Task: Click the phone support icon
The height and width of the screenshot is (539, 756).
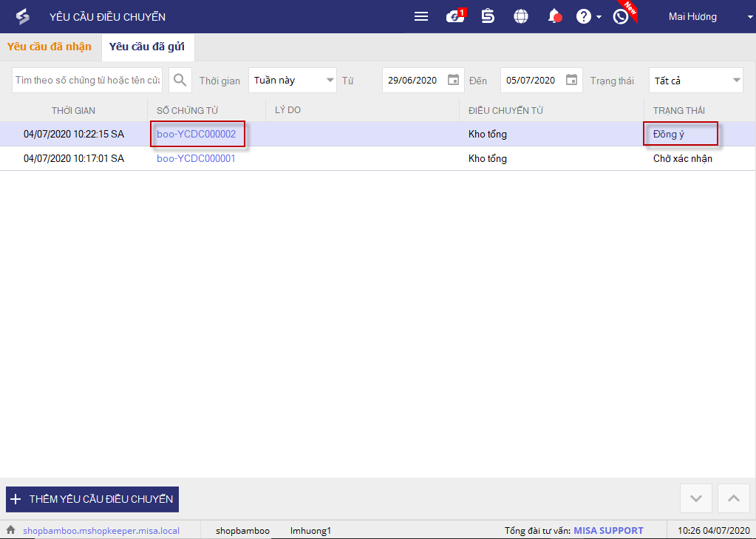Action: [621, 16]
